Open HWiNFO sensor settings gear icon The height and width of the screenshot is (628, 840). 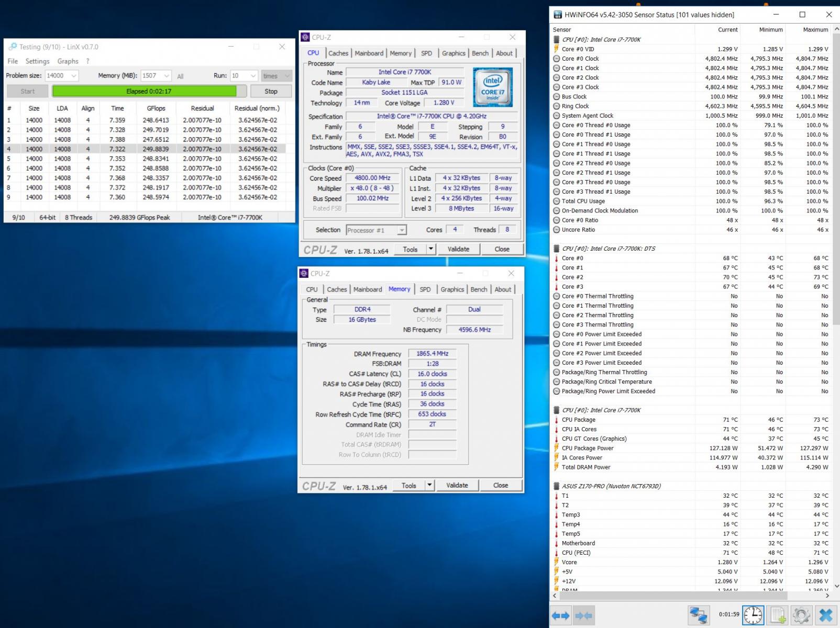pos(801,615)
